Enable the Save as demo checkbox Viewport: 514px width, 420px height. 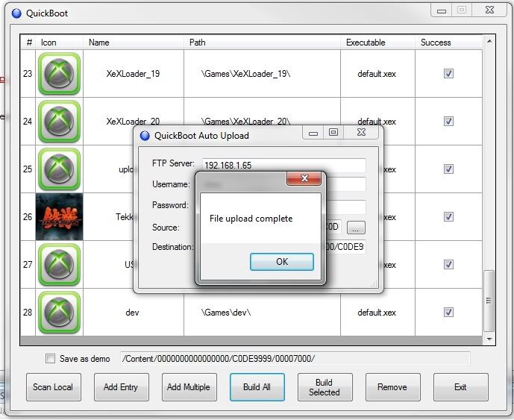click(50, 359)
